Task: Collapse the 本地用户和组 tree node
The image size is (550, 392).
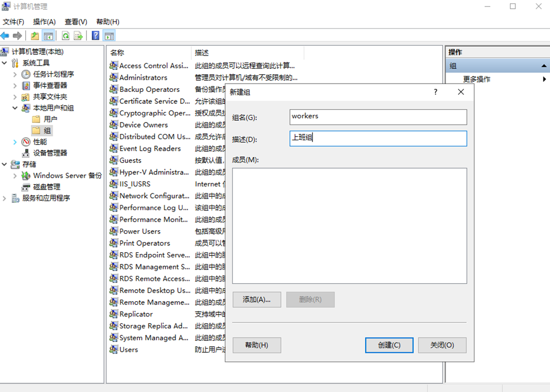Action: tap(15, 108)
